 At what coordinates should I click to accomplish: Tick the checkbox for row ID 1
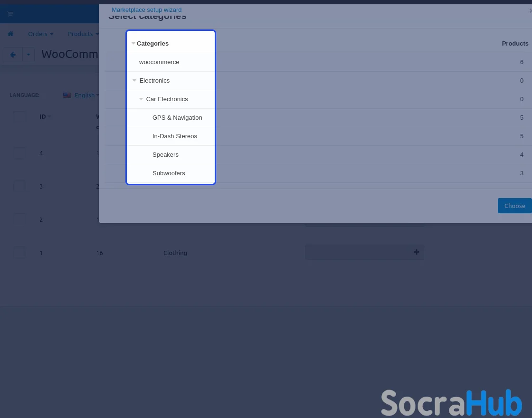[x=19, y=252]
